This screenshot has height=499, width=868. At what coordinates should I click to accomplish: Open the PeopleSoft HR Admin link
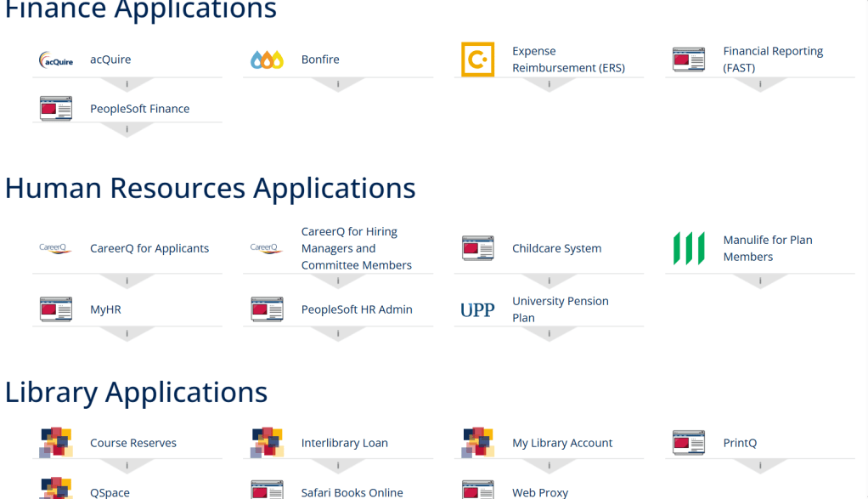pos(357,309)
